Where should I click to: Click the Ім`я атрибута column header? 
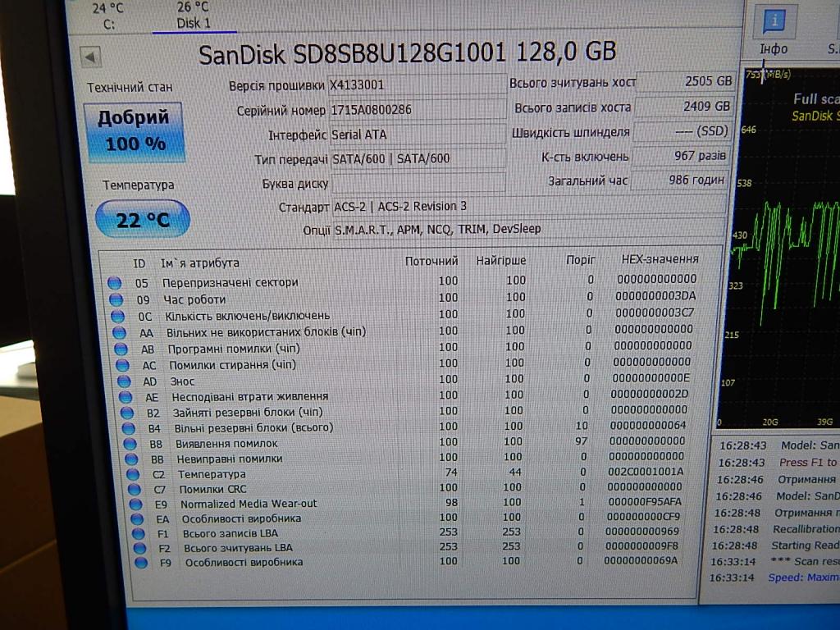(x=200, y=263)
